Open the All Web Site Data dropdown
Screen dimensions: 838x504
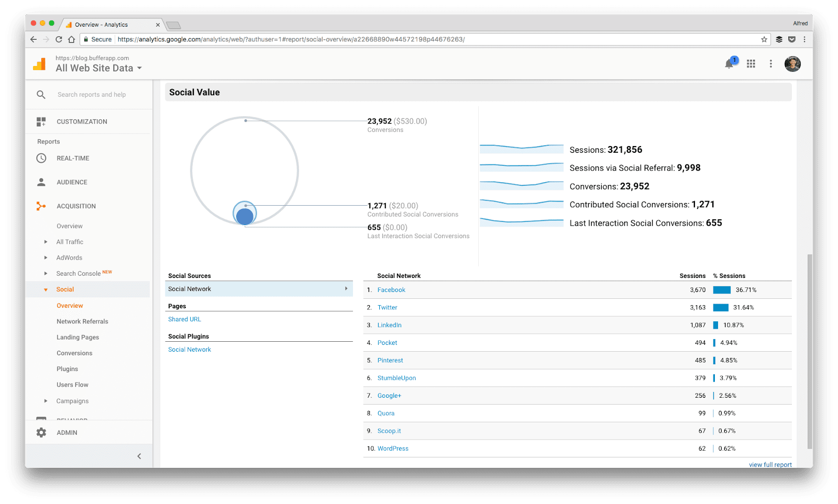click(99, 68)
